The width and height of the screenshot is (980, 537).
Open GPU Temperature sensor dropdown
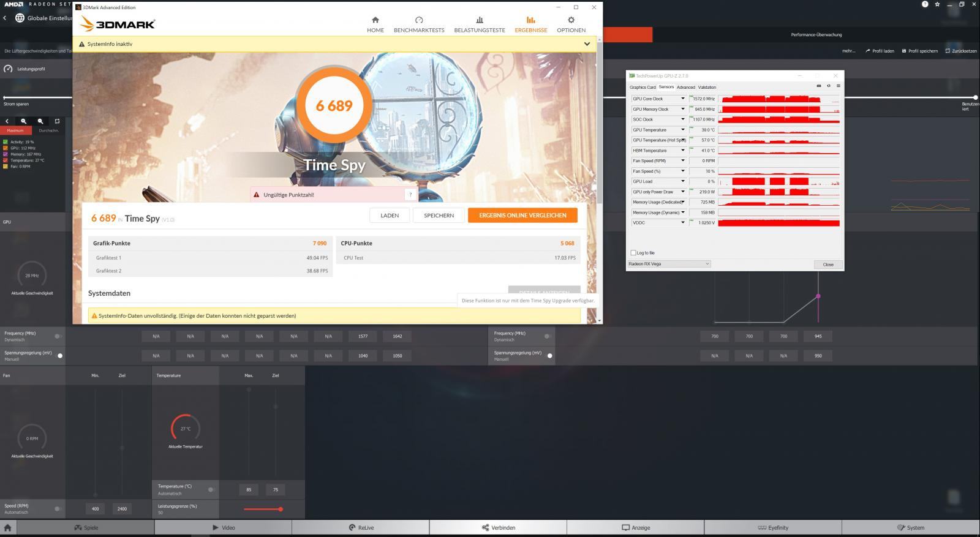pyautogui.click(x=683, y=130)
